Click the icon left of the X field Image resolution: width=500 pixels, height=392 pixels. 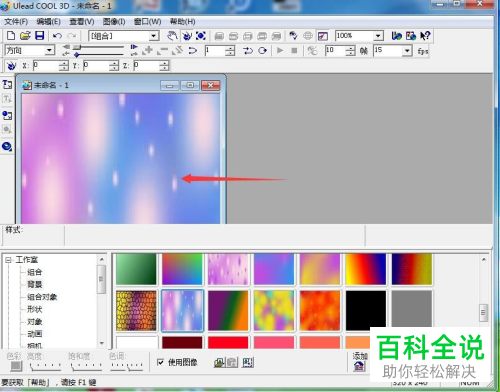(x=11, y=66)
